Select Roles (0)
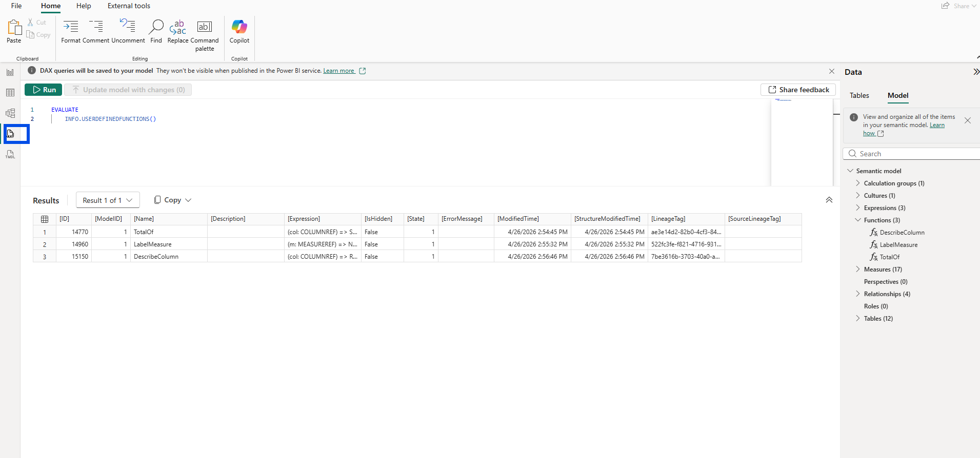Image resolution: width=980 pixels, height=458 pixels. tap(876, 306)
